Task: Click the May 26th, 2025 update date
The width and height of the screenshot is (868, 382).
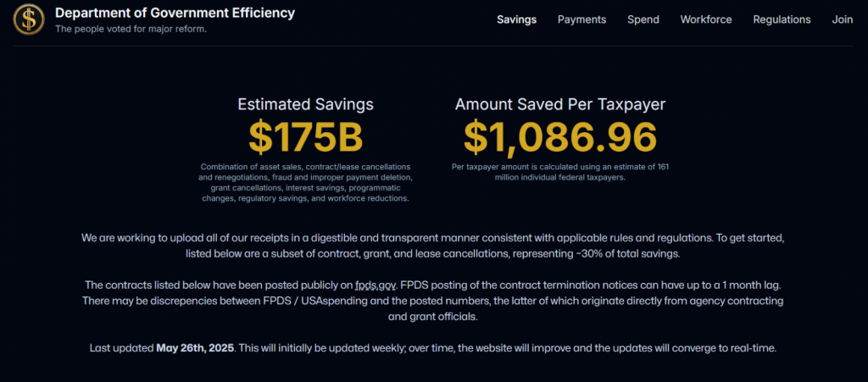Action: [196, 349]
